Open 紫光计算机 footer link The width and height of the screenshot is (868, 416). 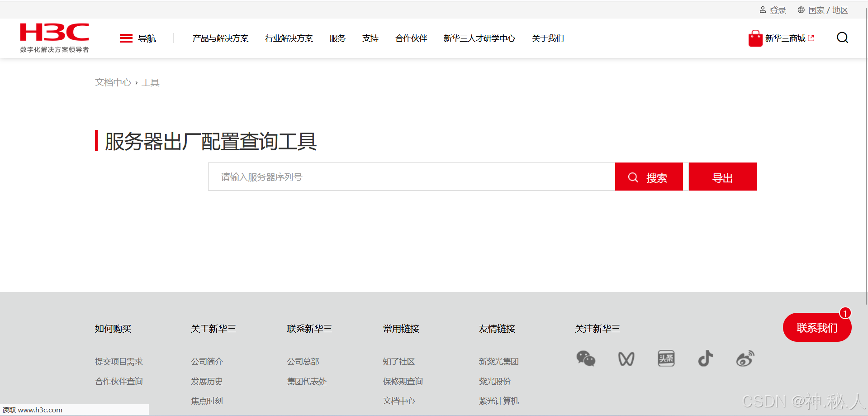499,401
